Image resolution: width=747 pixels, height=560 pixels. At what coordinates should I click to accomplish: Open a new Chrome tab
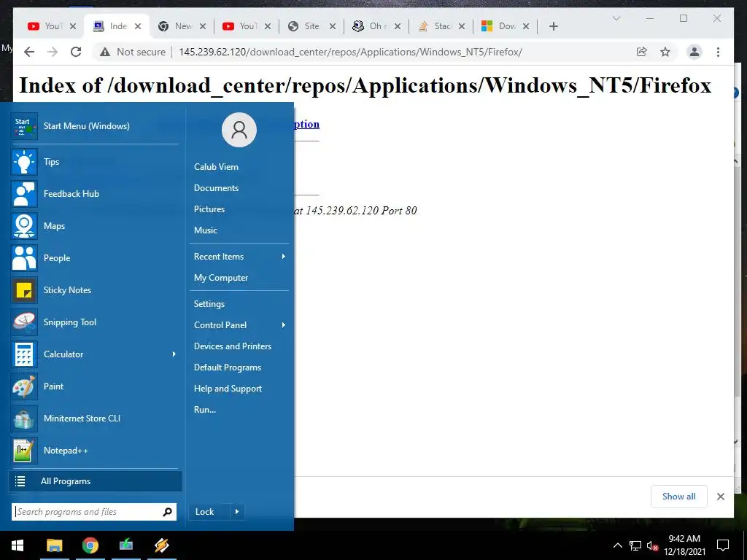pos(553,26)
